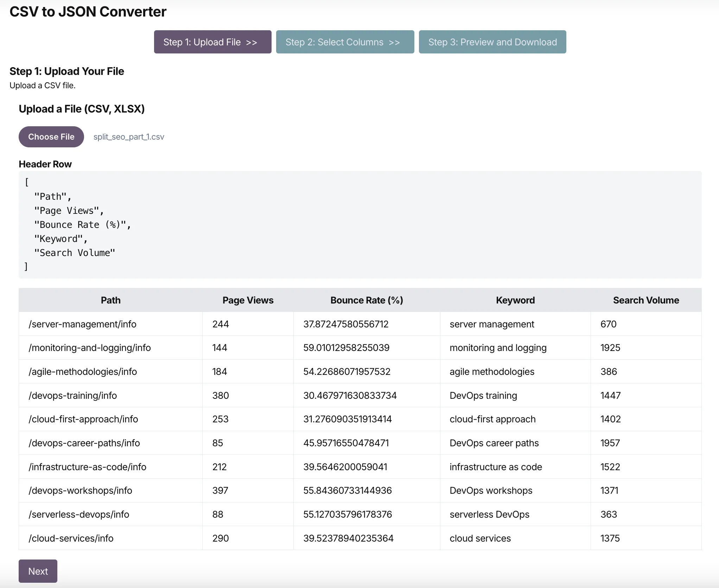Open Step 3: Preview and Download
719x588 pixels.
tap(492, 42)
